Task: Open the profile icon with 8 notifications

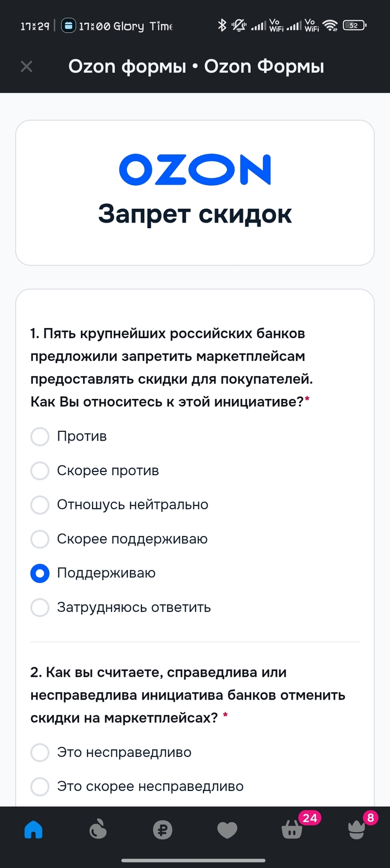Action: click(357, 830)
